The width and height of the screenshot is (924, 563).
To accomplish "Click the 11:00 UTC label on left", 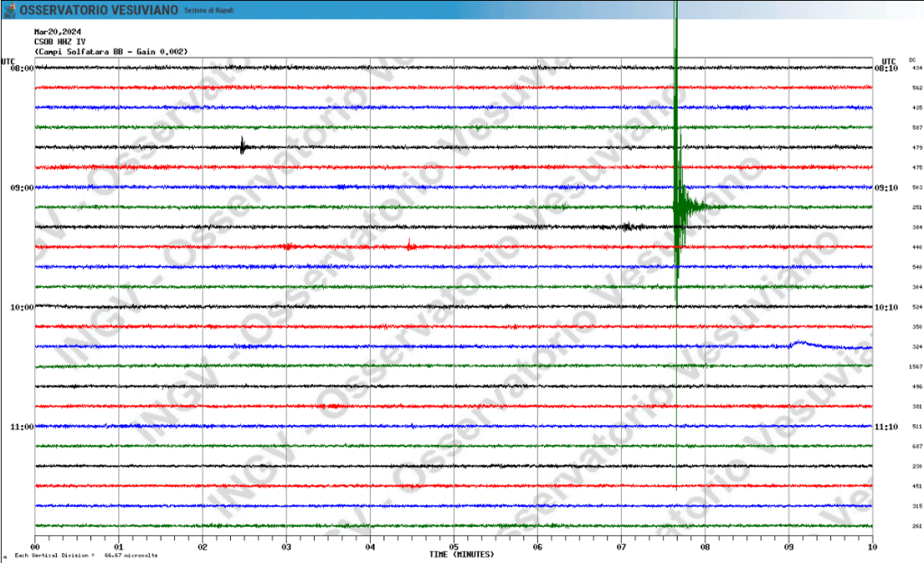I will [22, 427].
